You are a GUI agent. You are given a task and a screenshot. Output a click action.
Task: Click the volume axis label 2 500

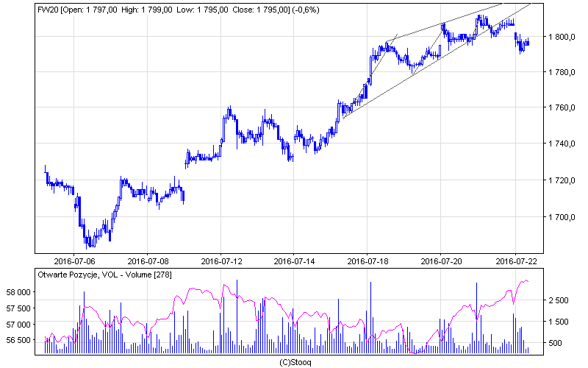[x=559, y=300]
